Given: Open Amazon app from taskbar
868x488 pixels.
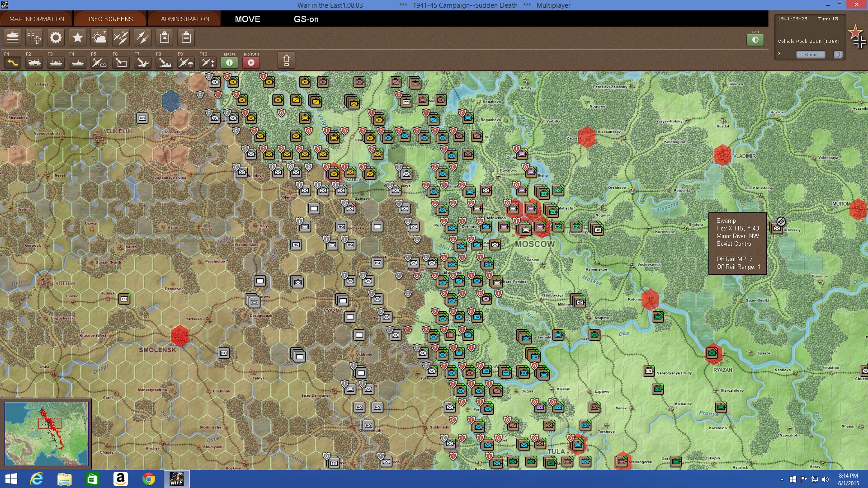Looking at the screenshot, I should coord(120,479).
